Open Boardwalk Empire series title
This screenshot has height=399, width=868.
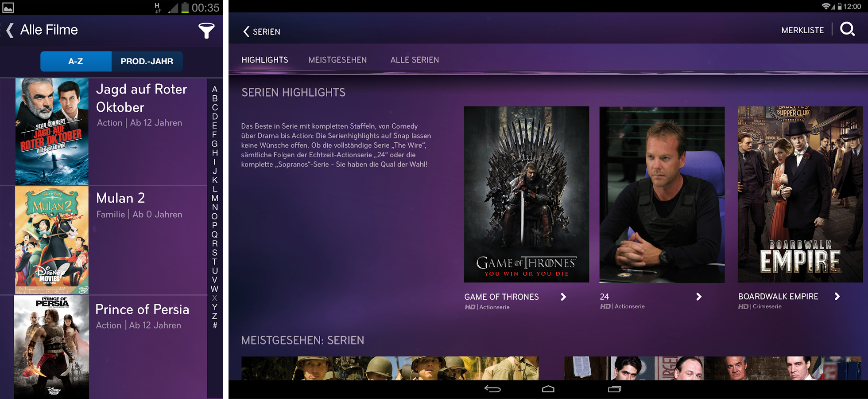tap(778, 296)
